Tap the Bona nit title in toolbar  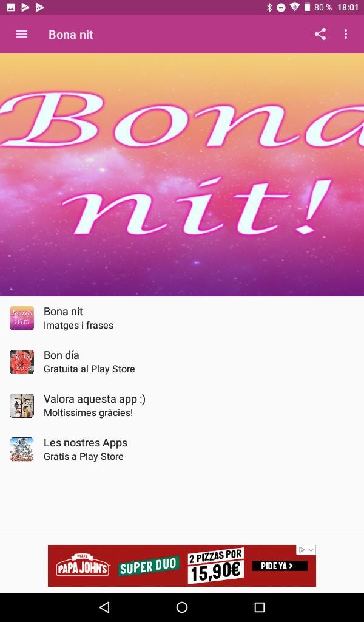[x=71, y=35]
